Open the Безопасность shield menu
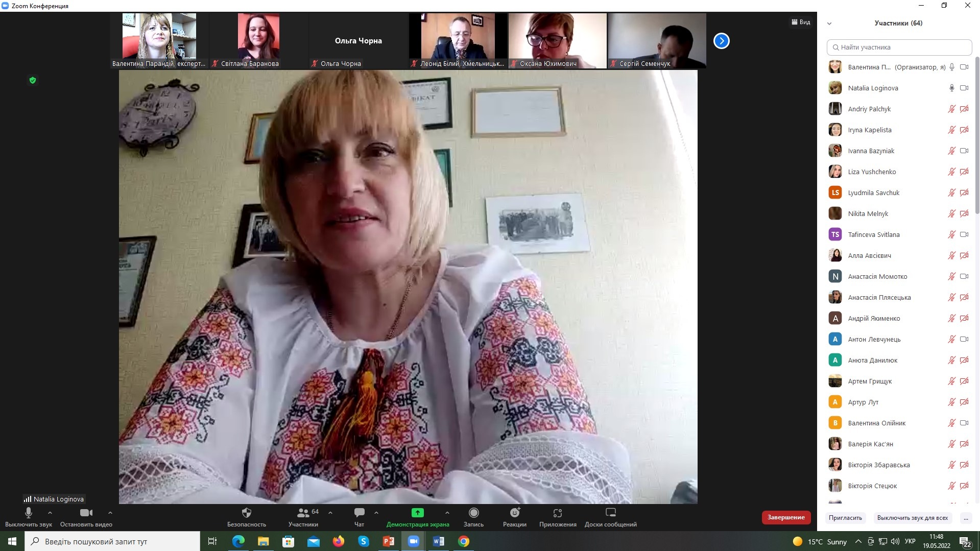Viewport: 980px width, 551px height. [247, 517]
